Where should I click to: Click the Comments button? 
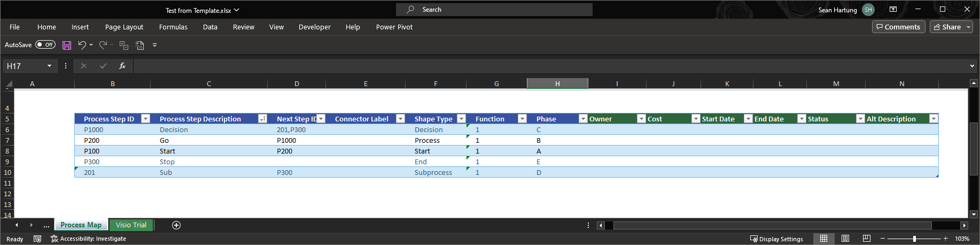click(898, 27)
